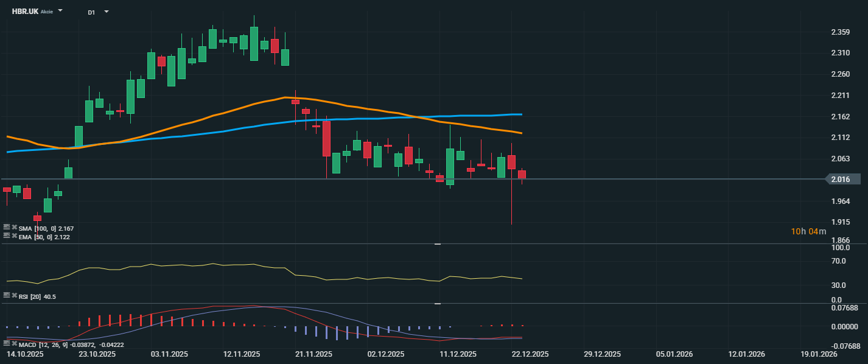
Task: Click the 2.359 price axis label
Action: pyautogui.click(x=840, y=32)
